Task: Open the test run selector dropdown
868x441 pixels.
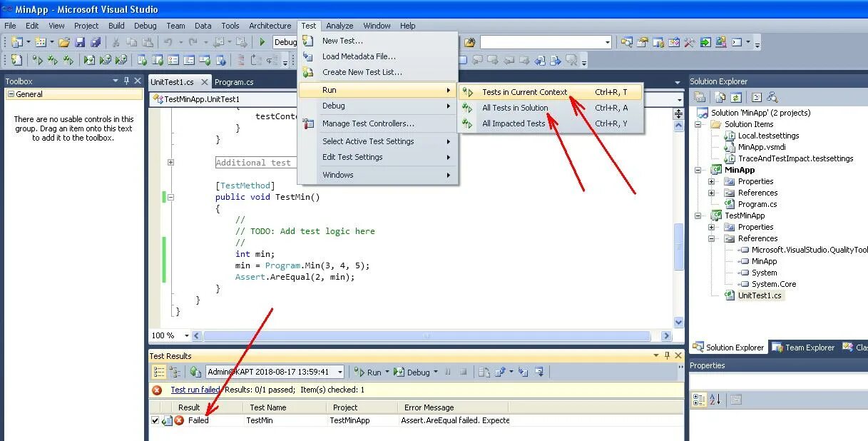Action: click(339, 372)
